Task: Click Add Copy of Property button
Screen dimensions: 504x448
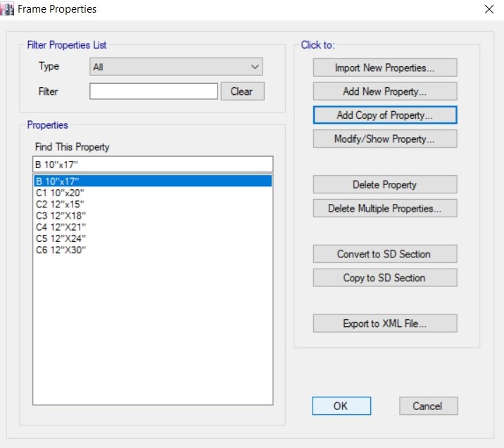Action: 384,115
